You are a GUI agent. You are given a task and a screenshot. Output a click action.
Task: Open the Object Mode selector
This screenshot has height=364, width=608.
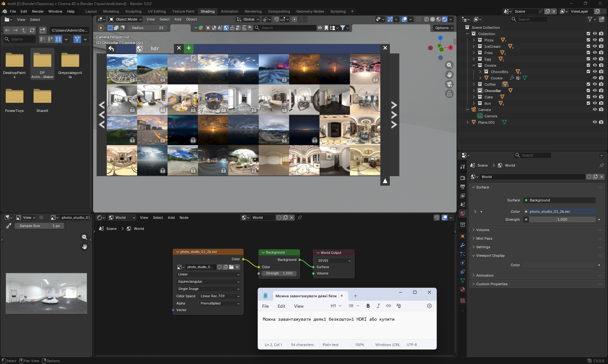126,19
